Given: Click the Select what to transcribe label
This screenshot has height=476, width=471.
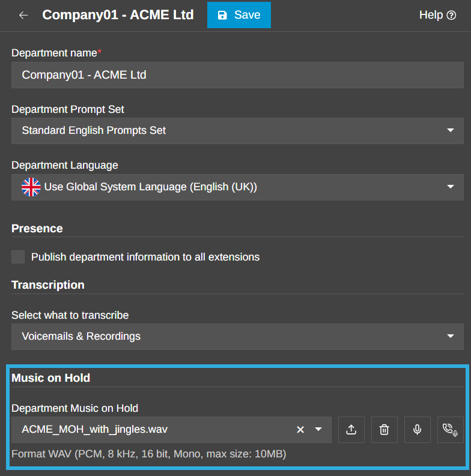Looking at the screenshot, I should pos(70,315).
